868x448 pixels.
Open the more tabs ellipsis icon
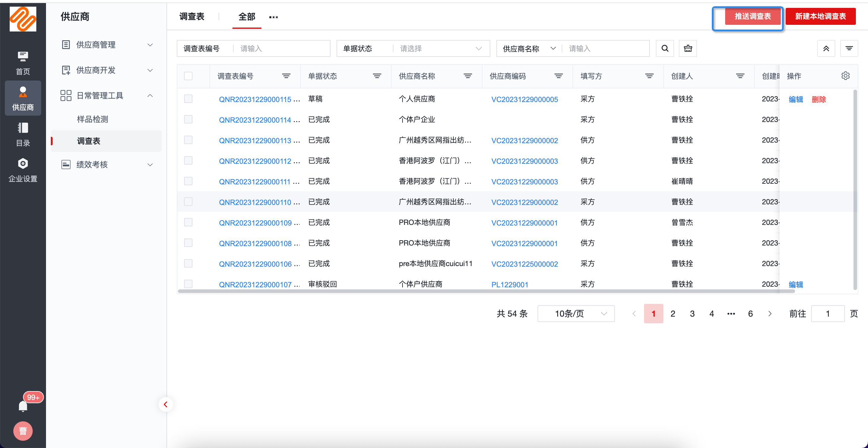[273, 17]
